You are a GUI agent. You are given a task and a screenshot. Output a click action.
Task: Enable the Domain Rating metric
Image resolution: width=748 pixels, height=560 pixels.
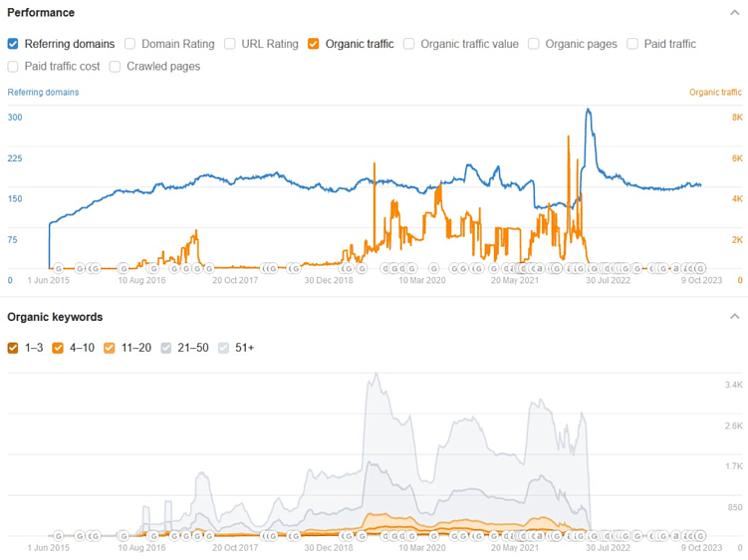click(129, 44)
